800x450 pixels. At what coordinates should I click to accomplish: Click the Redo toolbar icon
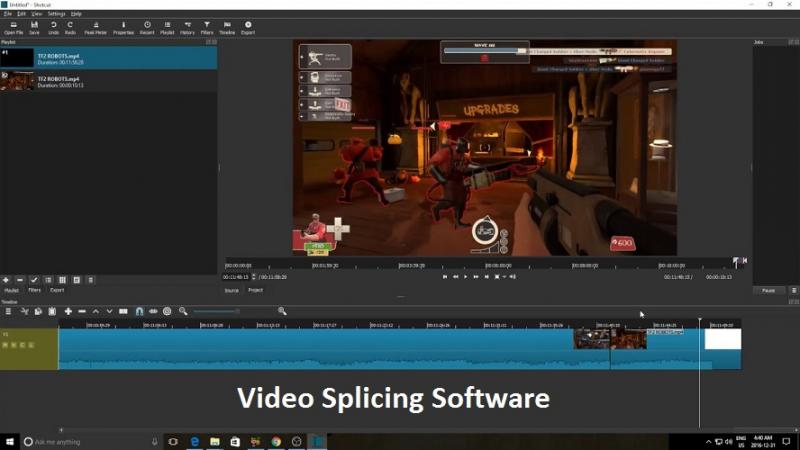coord(70,28)
